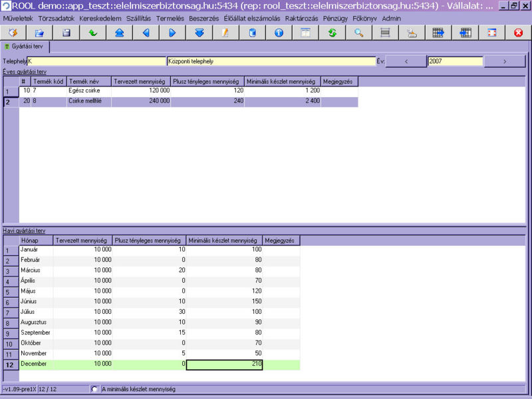Click the Tervezett mennyiség header in yearly table
The width and height of the screenshot is (532, 399).
pos(140,81)
